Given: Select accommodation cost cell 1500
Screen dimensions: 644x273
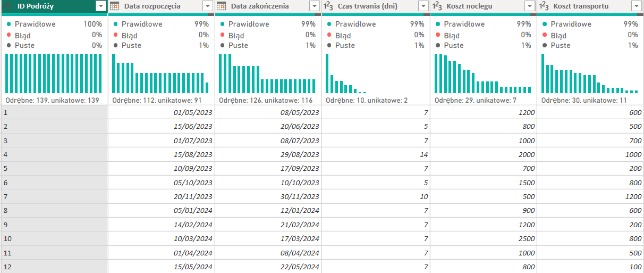Looking at the screenshot, I should (484, 183).
